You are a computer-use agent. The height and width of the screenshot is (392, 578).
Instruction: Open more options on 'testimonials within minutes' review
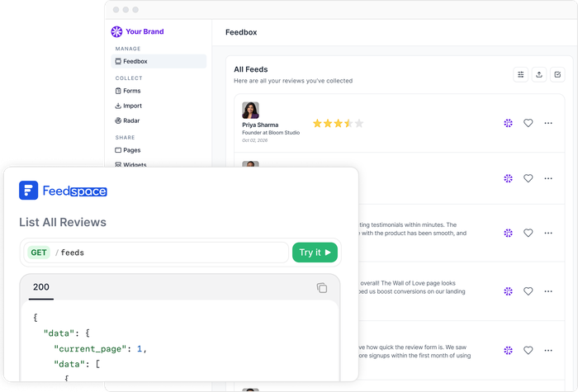tap(548, 234)
